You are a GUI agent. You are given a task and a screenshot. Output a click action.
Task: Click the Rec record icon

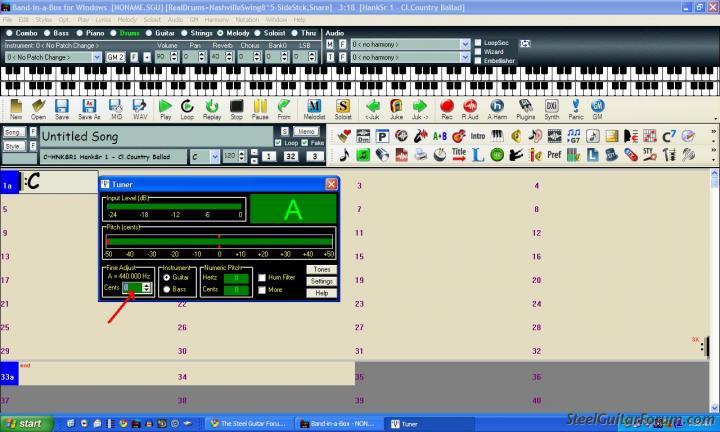click(x=447, y=107)
